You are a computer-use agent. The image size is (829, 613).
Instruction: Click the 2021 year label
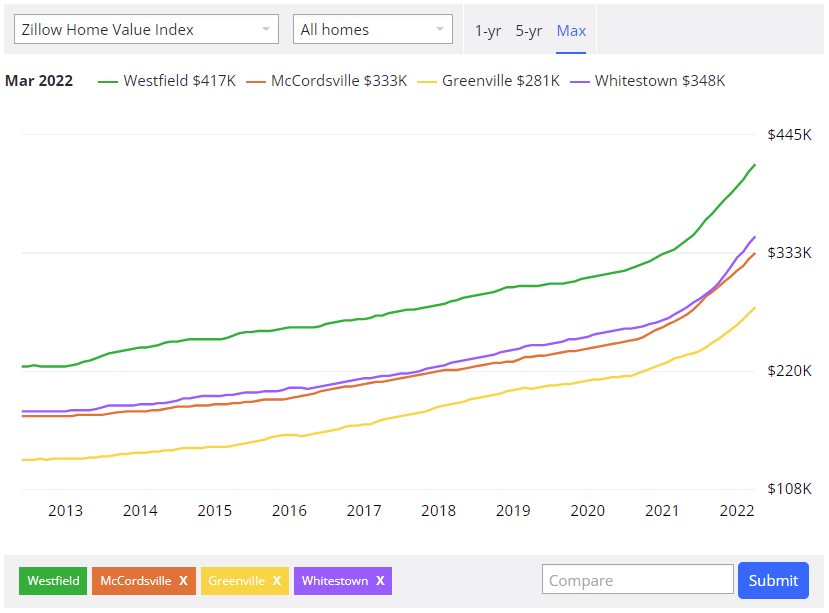(662, 510)
